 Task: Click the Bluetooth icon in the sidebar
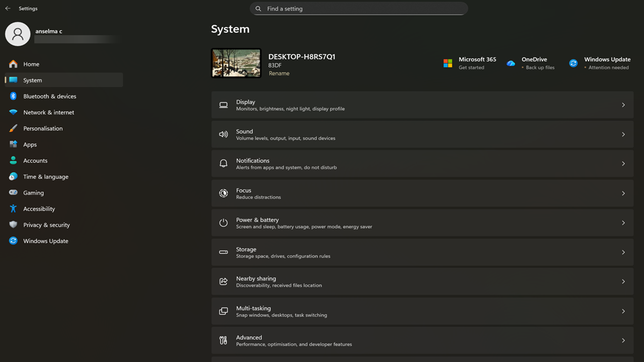(13, 97)
